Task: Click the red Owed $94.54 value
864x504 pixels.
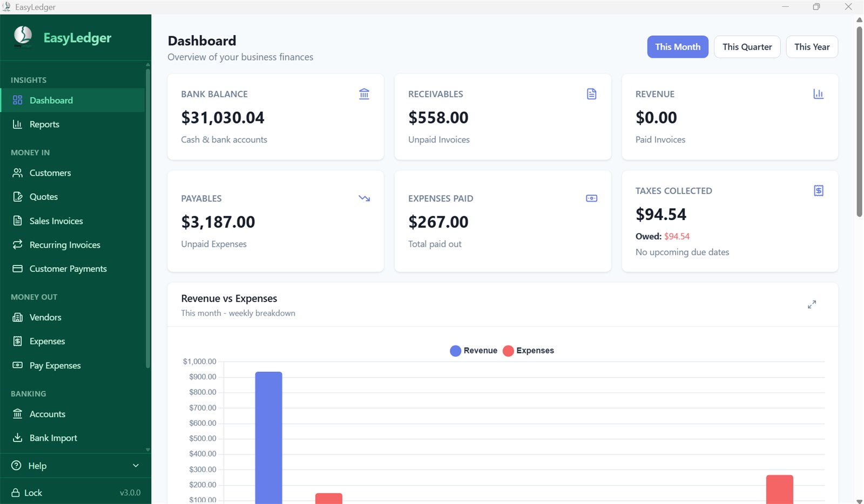Action: (x=677, y=236)
